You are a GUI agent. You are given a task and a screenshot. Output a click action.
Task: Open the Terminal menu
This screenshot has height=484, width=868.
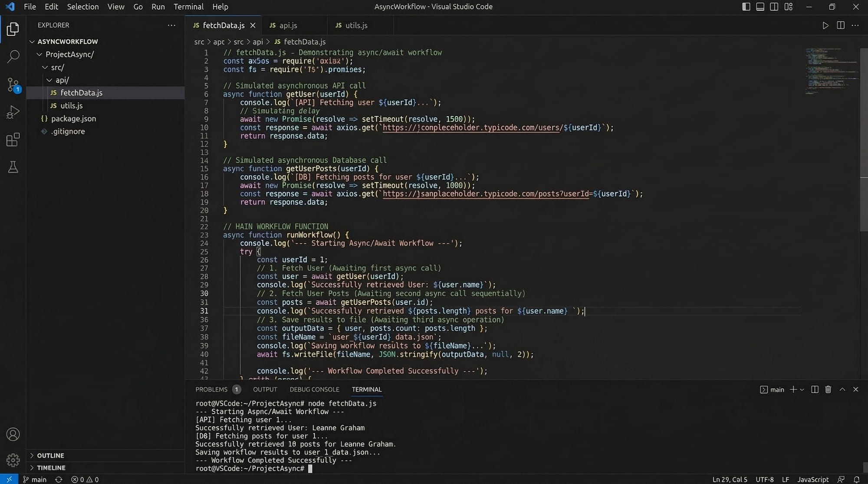[x=188, y=7]
